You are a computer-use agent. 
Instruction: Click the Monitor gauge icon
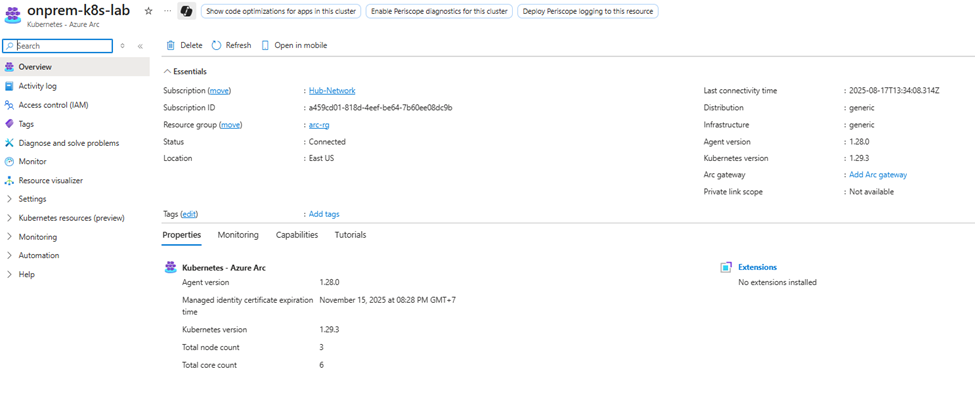(9, 162)
